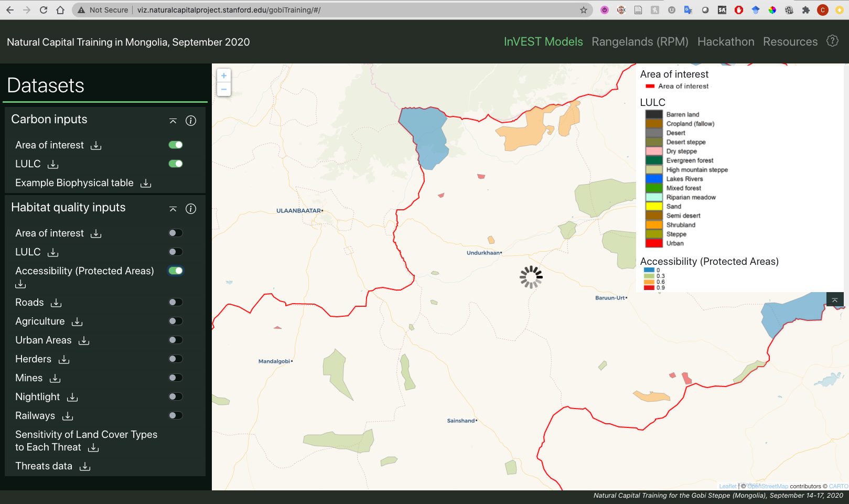Zoom in on the map
The width and height of the screenshot is (849, 504).
(x=224, y=76)
